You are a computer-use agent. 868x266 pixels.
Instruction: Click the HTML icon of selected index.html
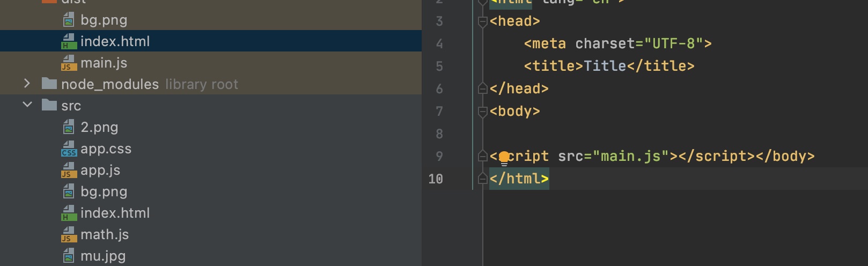coord(69,41)
